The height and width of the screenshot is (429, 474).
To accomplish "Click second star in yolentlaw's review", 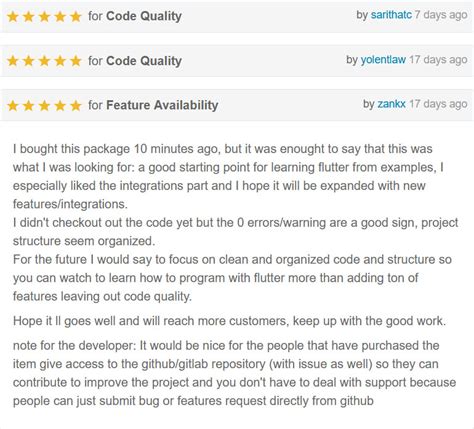I will [29, 61].
